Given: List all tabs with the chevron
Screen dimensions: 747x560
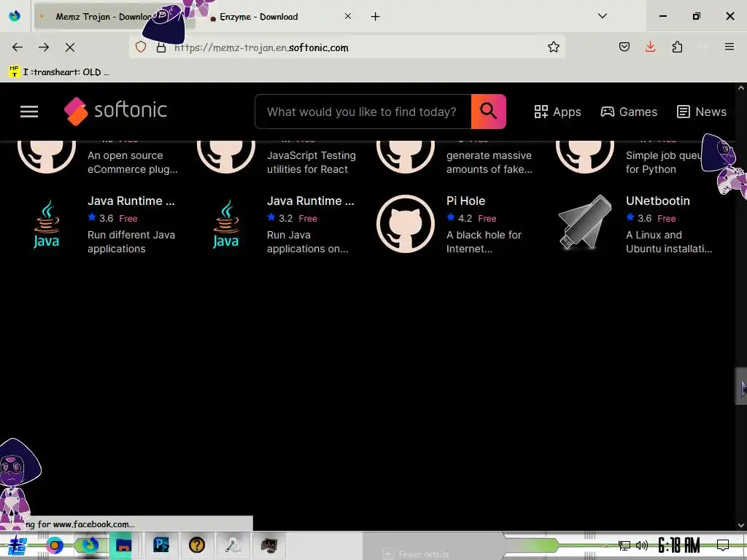Looking at the screenshot, I should [x=602, y=16].
